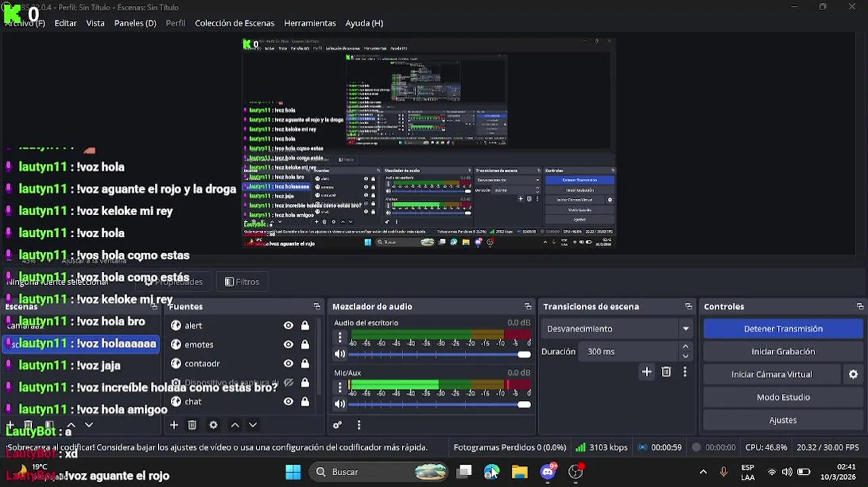Viewport: 868px width, 487px height.
Task: Open advanced audio properties gears icon in mixer
Action: (x=337, y=425)
